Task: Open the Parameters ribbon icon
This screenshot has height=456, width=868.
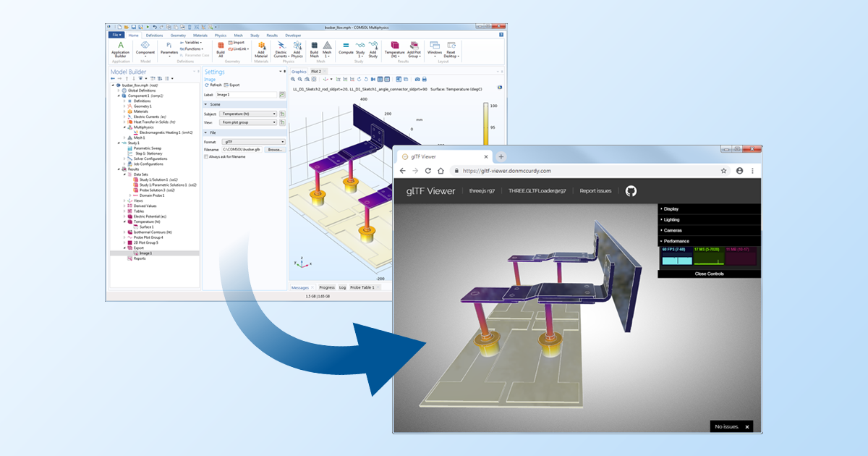Action: [169, 48]
